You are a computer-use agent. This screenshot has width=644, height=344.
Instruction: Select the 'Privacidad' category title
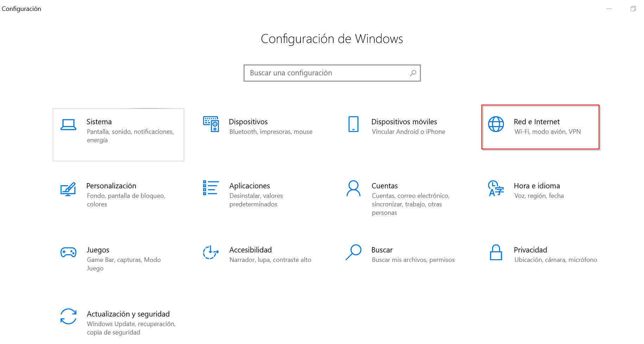pos(530,250)
